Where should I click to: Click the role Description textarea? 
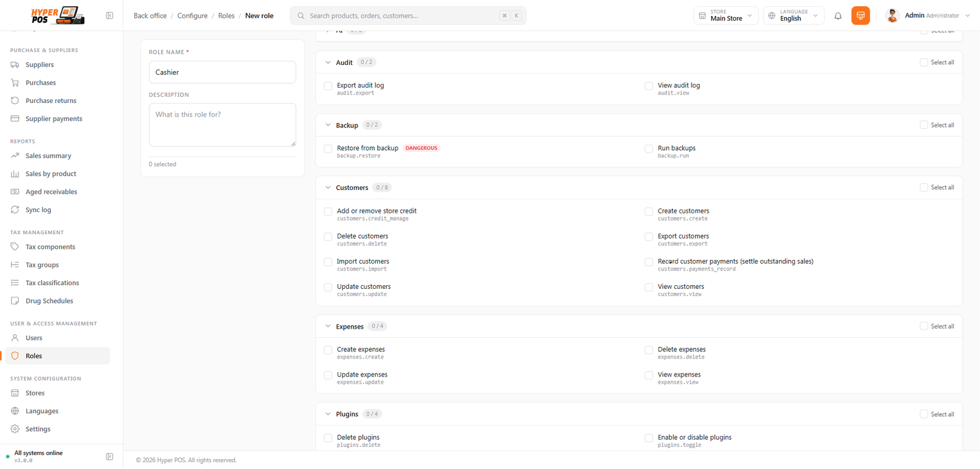[x=222, y=125]
